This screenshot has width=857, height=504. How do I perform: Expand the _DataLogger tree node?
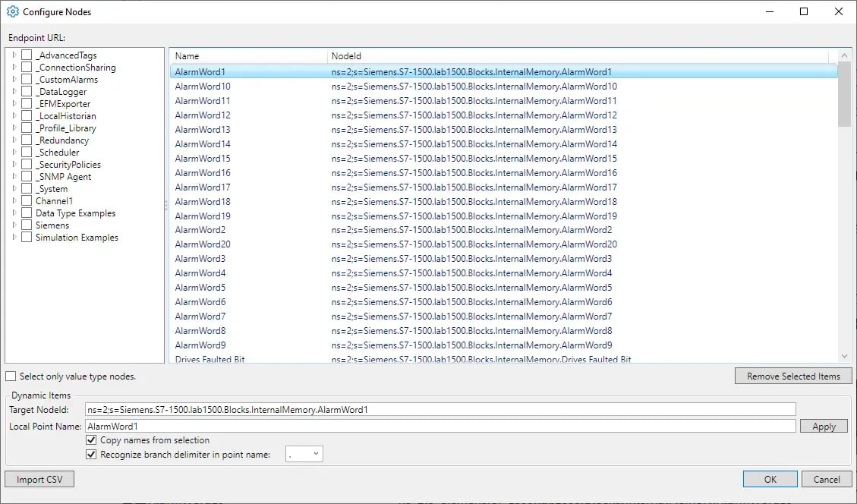[x=15, y=91]
